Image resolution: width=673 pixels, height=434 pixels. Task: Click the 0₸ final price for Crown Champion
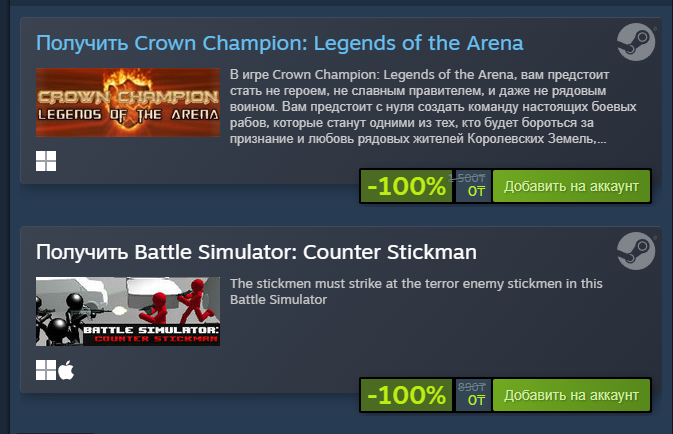click(x=476, y=192)
